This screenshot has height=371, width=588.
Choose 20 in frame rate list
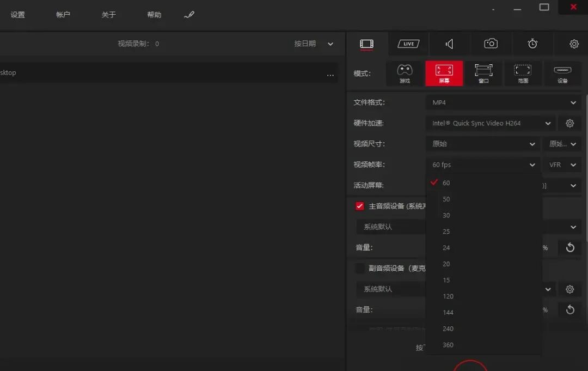484,264
